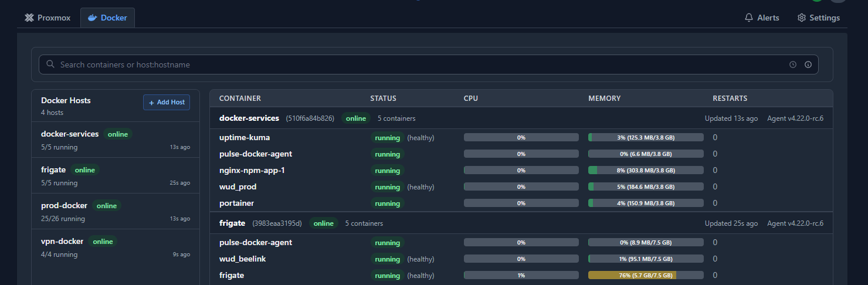Click the host ID 3983eaa3195d

coord(277,223)
